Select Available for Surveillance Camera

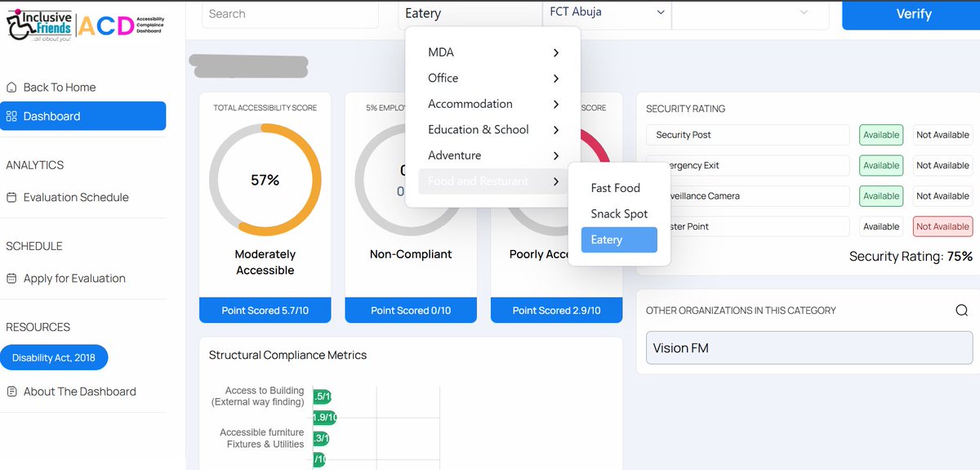[881, 196]
